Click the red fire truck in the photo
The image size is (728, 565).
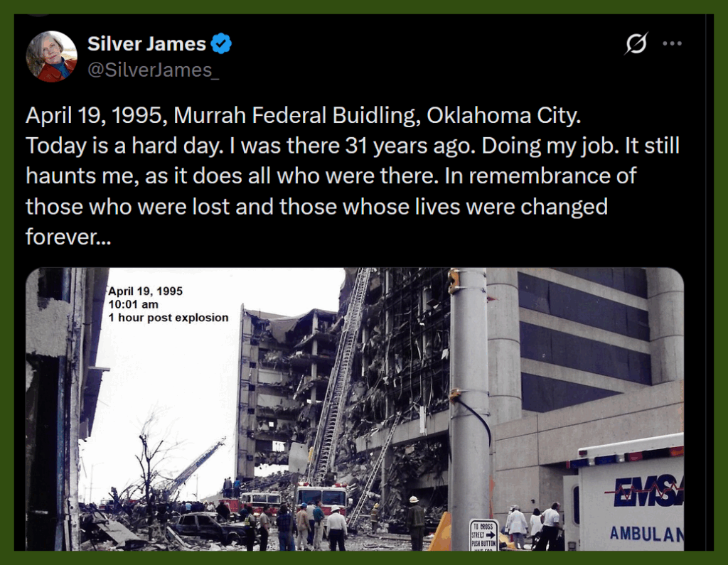click(322, 497)
